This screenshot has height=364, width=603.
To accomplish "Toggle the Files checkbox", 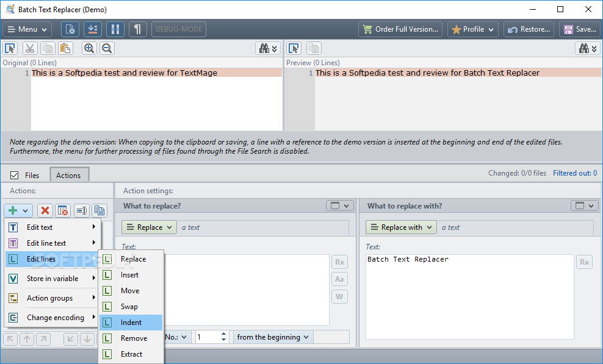I will [14, 175].
